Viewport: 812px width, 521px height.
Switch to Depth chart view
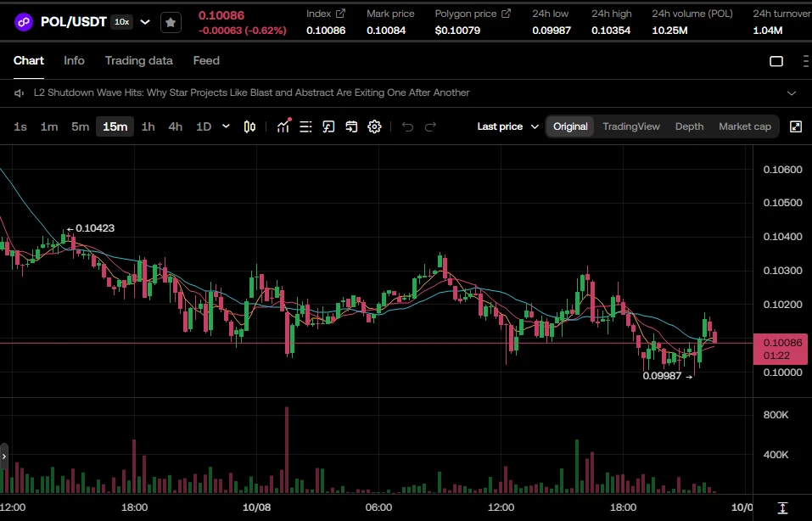click(689, 126)
